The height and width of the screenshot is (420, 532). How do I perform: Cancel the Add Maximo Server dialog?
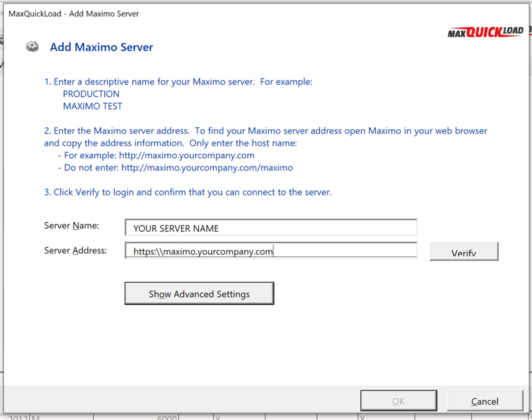click(485, 401)
